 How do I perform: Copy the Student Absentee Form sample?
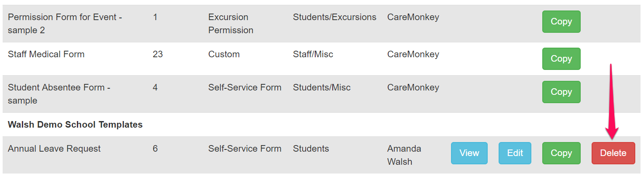point(561,92)
